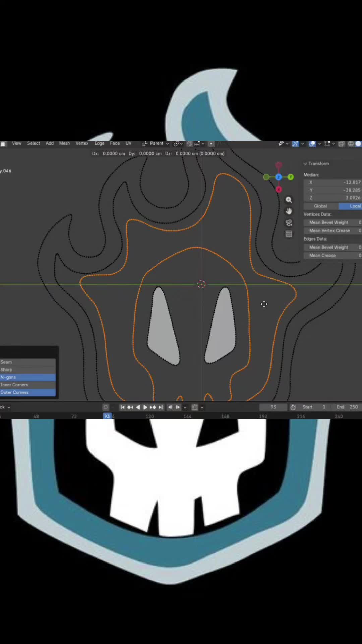The image size is (362, 644).
Task: Click the editor type icon in the header
Action: pyautogui.click(x=3, y=144)
